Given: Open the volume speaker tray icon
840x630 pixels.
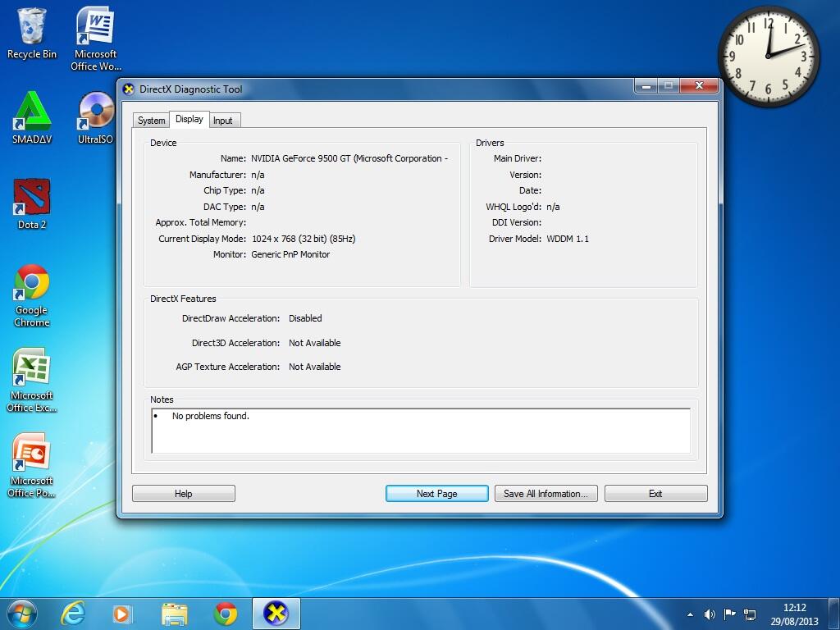Looking at the screenshot, I should 710,614.
